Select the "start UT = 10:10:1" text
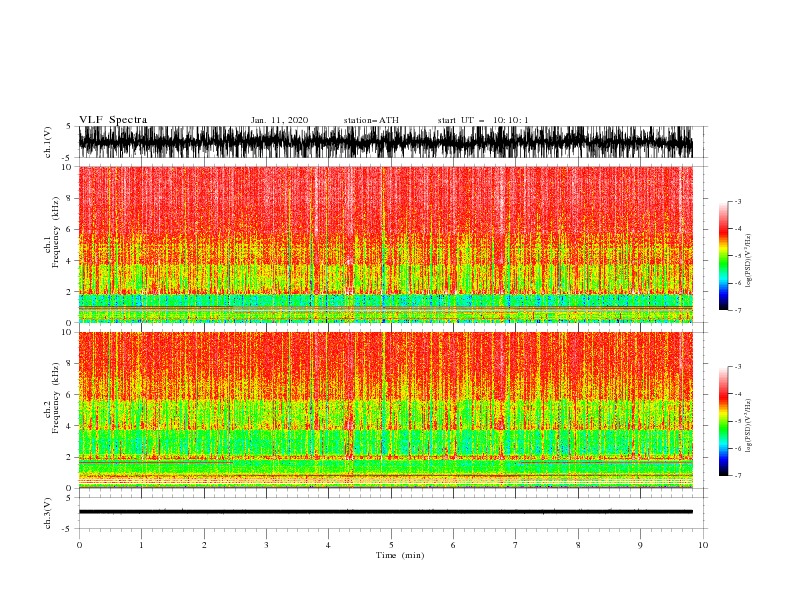 pyautogui.click(x=483, y=120)
